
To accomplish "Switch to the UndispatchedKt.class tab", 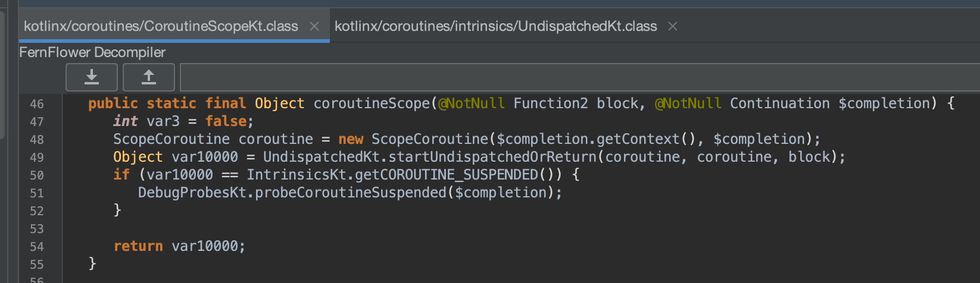I will pyautogui.click(x=495, y=27).
